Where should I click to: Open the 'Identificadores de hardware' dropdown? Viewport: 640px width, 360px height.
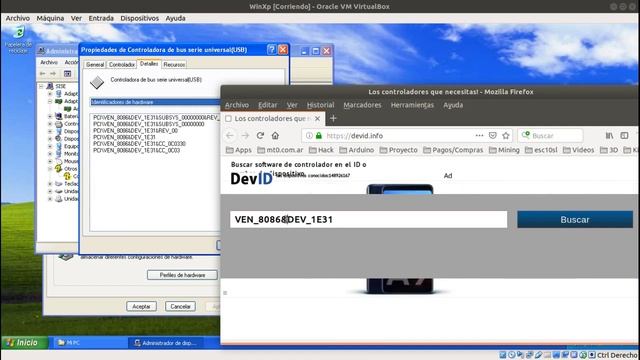[x=155, y=102]
